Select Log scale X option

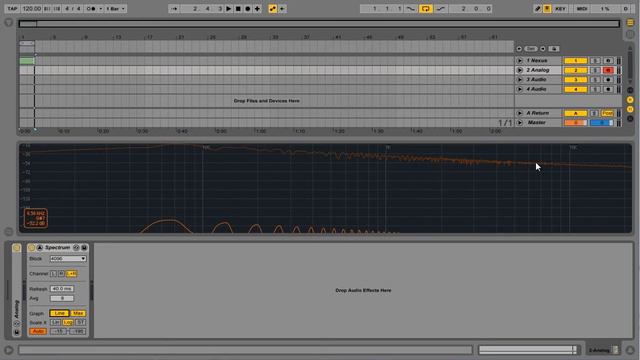coord(67,322)
